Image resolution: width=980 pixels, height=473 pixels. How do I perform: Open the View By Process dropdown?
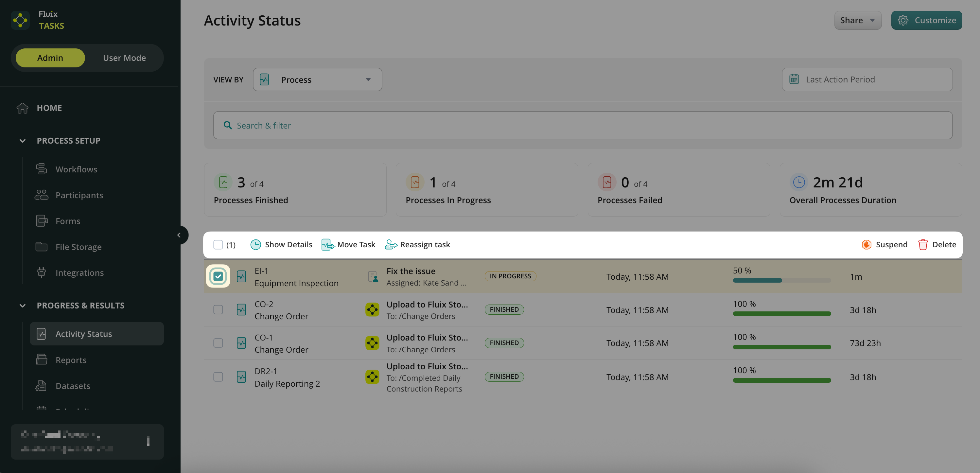[317, 79]
